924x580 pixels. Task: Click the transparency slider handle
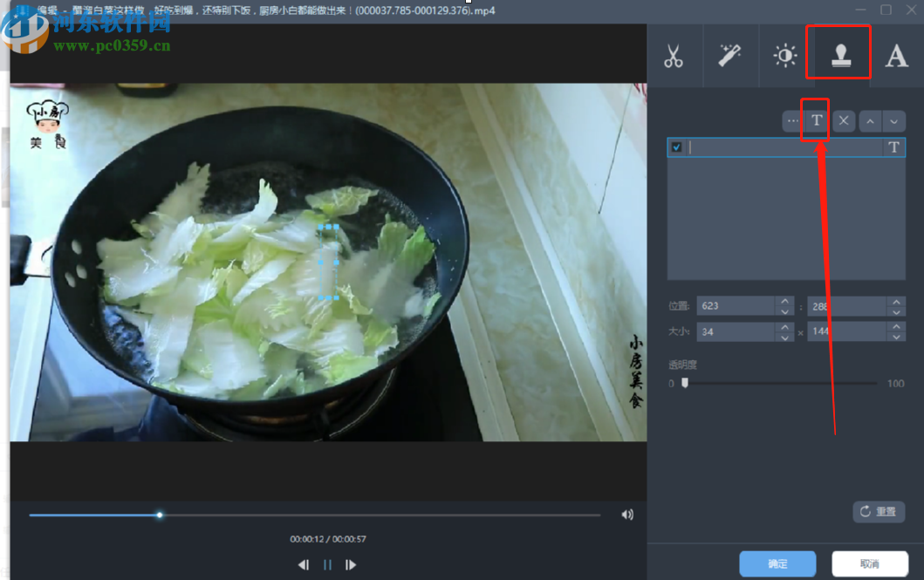(x=685, y=382)
